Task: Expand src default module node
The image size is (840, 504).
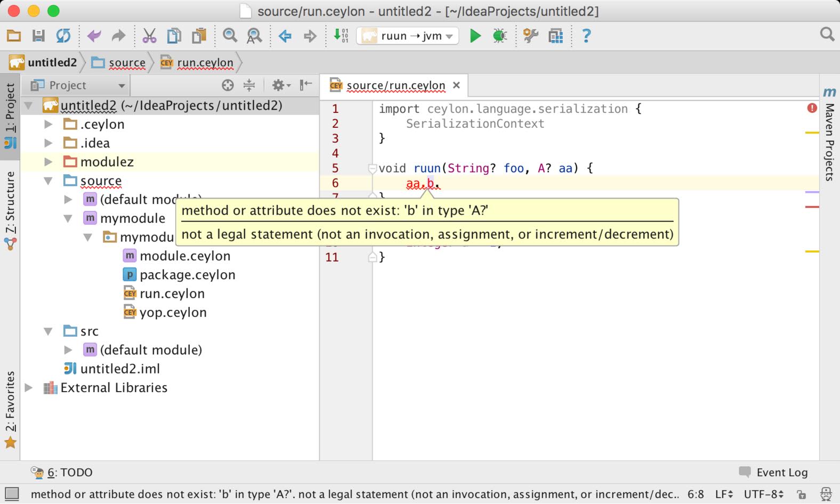Action: [68, 350]
